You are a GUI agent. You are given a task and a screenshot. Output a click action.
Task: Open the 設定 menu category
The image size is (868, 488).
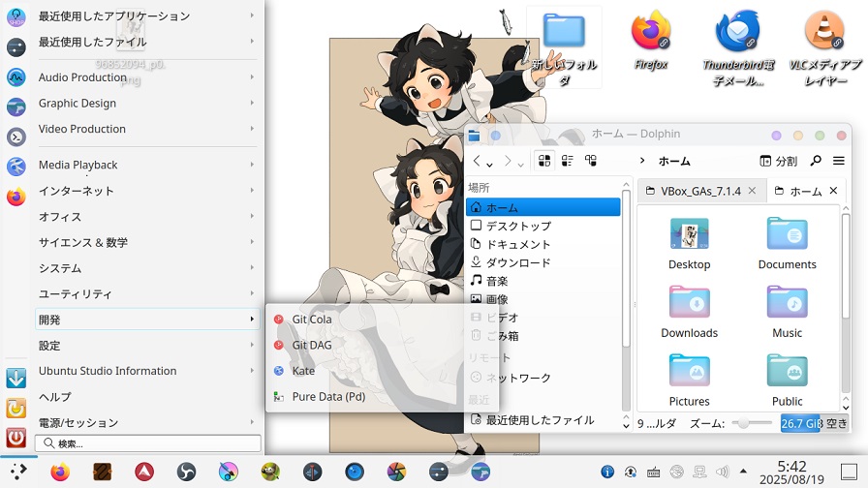(146, 346)
